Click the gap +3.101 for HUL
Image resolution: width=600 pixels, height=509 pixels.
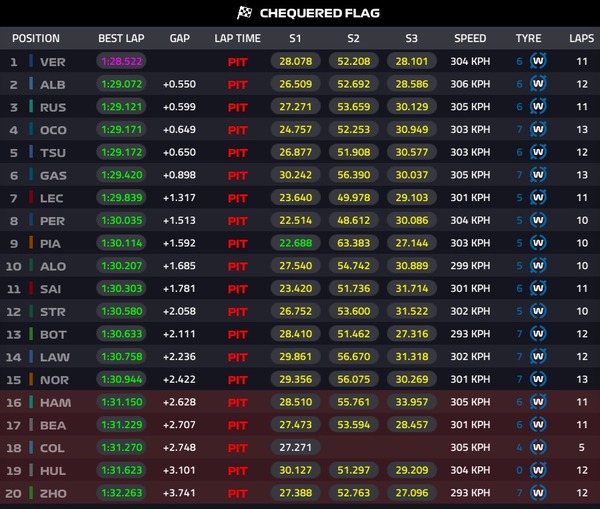[x=179, y=470]
